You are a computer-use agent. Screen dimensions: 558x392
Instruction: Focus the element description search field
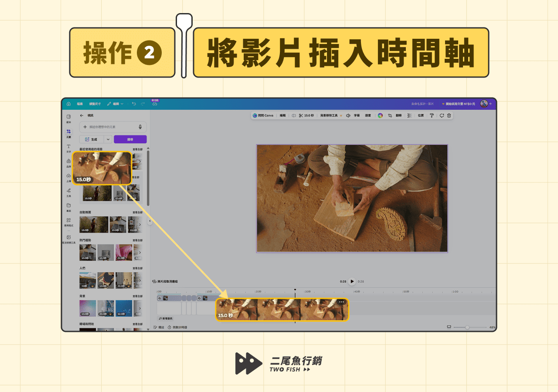tap(112, 127)
